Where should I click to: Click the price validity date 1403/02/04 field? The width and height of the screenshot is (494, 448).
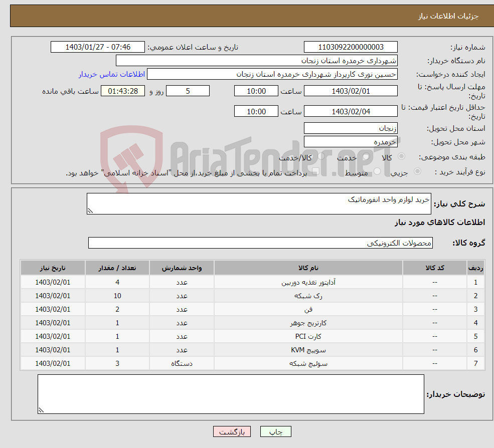(x=351, y=111)
